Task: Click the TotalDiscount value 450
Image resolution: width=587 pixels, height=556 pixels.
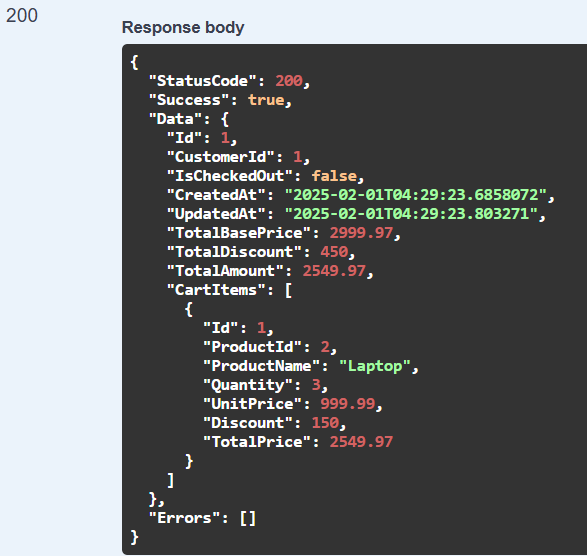Action: coord(334,252)
